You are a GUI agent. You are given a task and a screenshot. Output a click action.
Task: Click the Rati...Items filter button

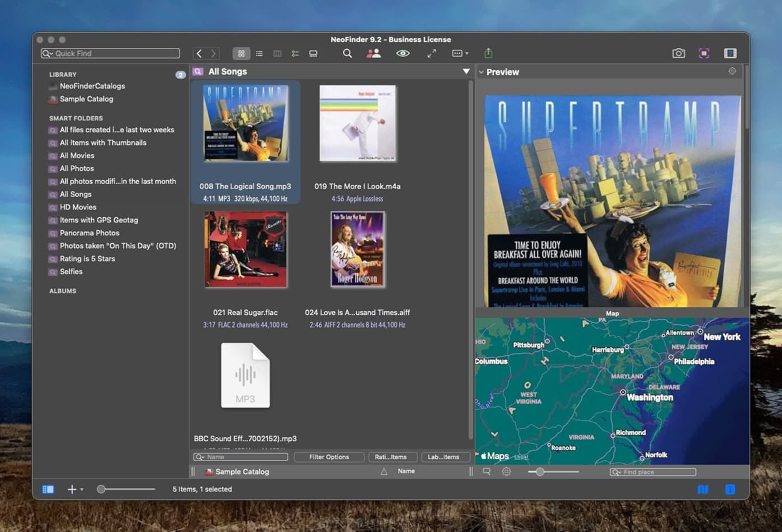(391, 457)
